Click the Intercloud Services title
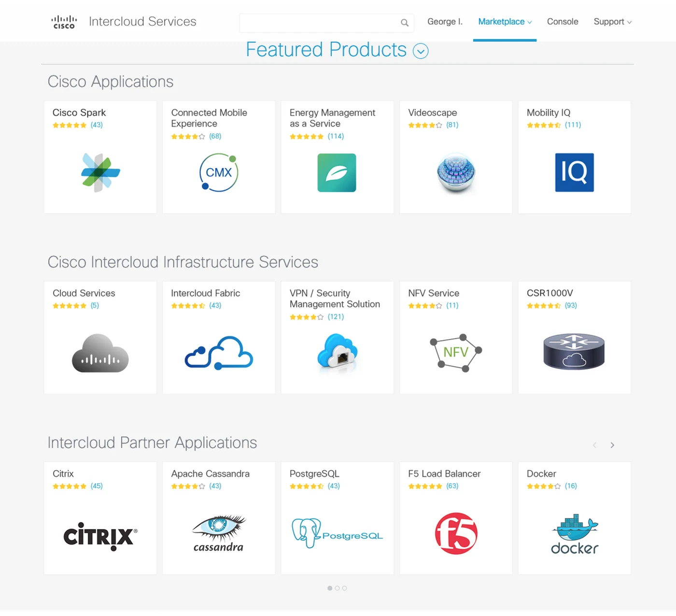The image size is (676, 616). 142,22
